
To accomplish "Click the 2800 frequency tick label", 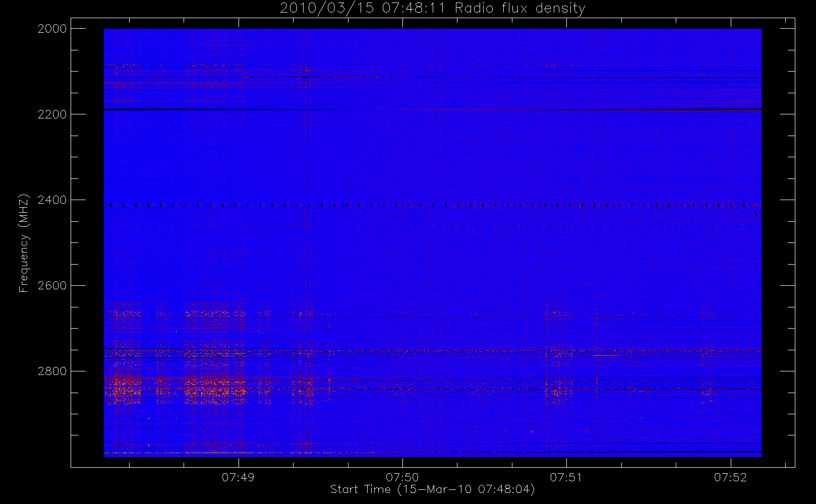I will pyautogui.click(x=52, y=371).
